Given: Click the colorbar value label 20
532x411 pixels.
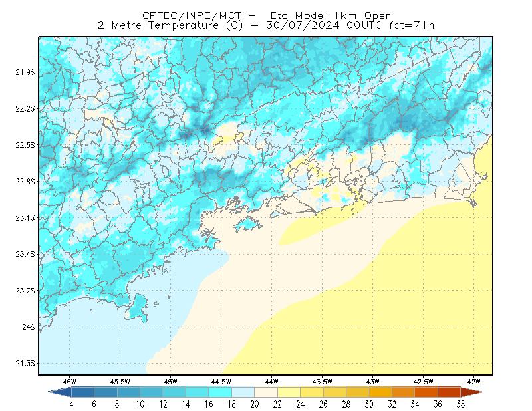Looking at the screenshot, I should (255, 404).
